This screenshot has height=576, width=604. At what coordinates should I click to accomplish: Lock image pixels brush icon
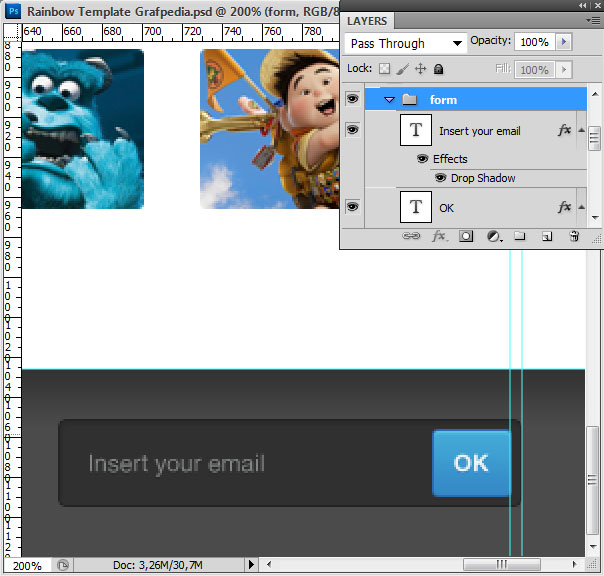click(403, 69)
